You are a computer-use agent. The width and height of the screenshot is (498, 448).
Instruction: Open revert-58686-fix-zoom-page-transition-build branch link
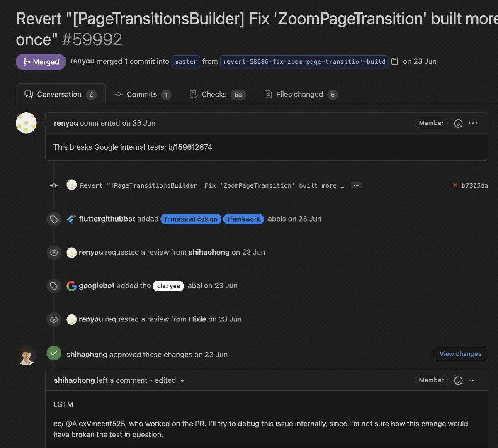(x=304, y=61)
